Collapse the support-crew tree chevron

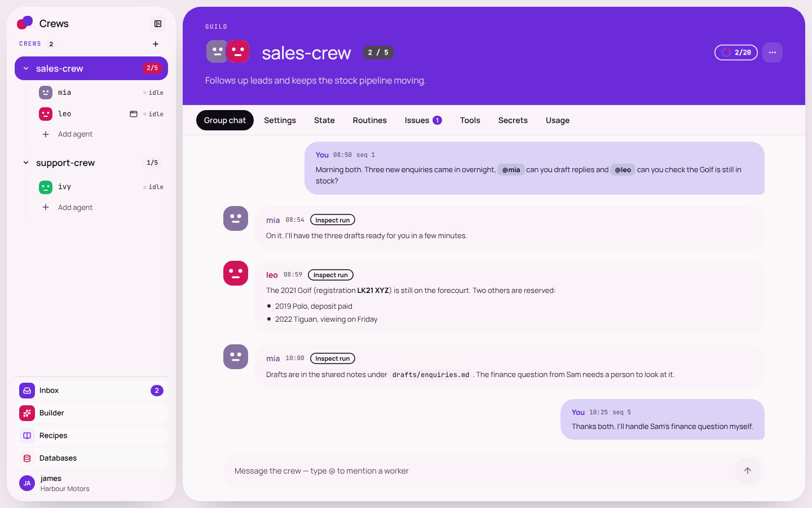click(26, 163)
